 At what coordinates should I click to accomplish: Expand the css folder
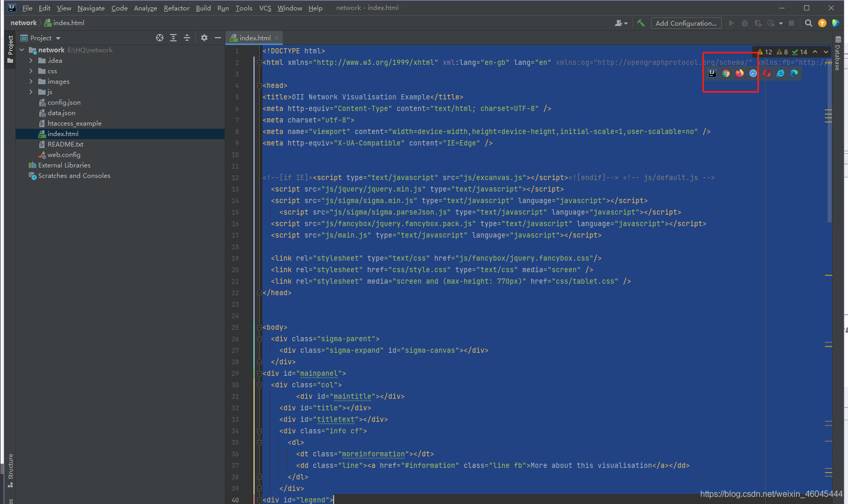[x=31, y=71]
